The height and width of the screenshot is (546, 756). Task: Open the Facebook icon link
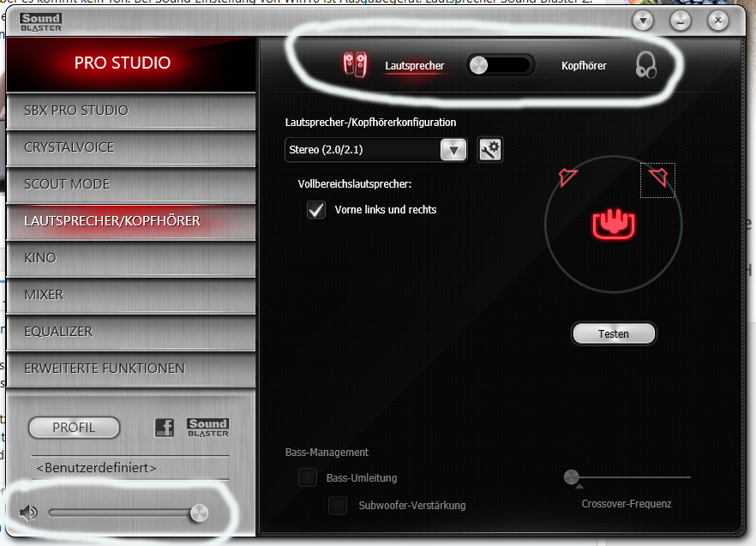coord(165,428)
